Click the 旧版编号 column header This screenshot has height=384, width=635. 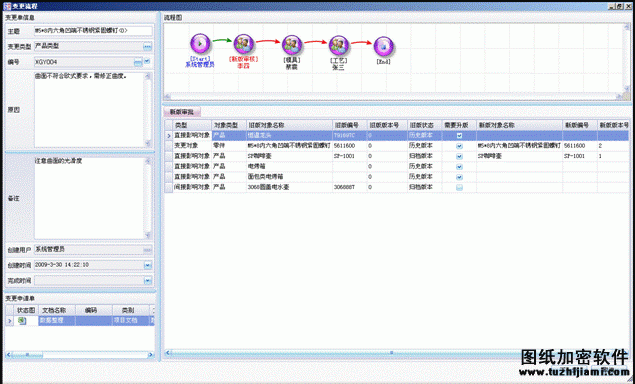point(349,125)
